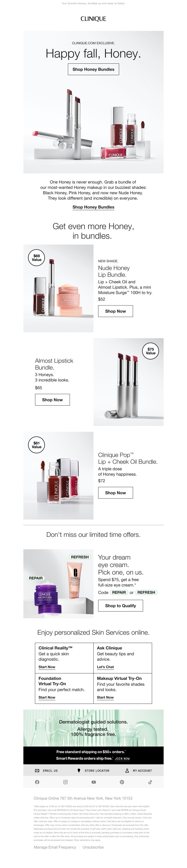This screenshot has height=868, width=187.
Task: Start Now under Makeup Virtual Try-On
Action: [x=105, y=697]
